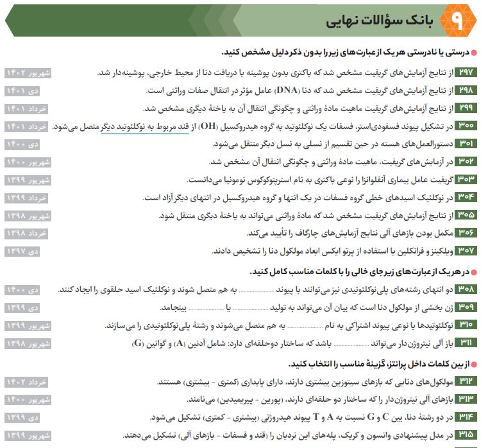Image resolution: width=488 pixels, height=448 pixels.
Task: Click the dotted blank in question ۳۱۱
Action: tap(351, 345)
